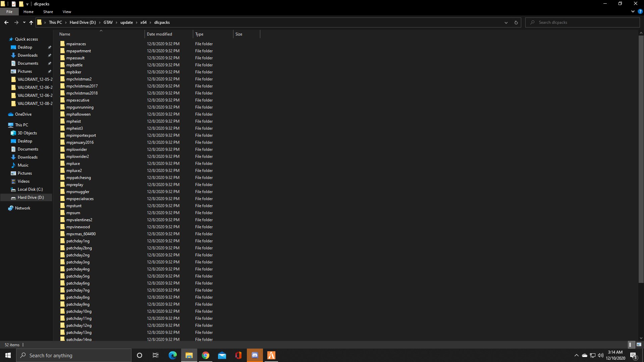Open the View ribbon tab
644x362 pixels.
click(x=67, y=12)
